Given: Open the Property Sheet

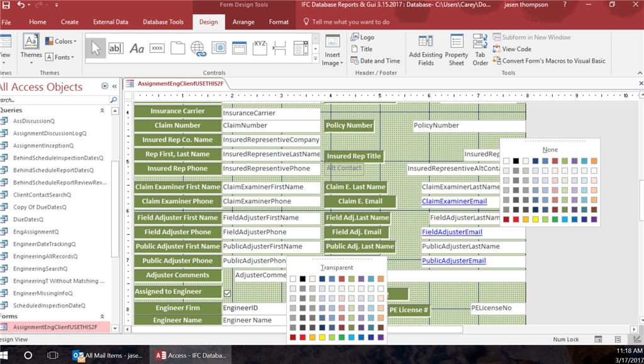Looking at the screenshot, I should [x=457, y=50].
